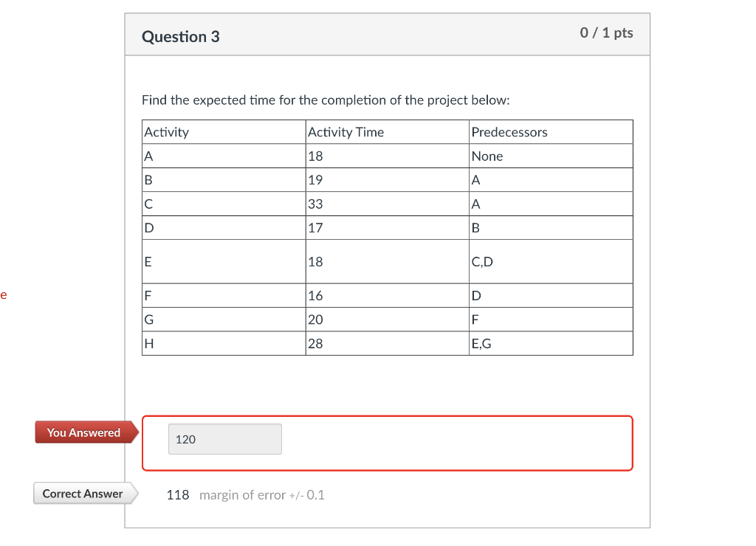
Task: Select the Activity column header
Action: tap(166, 131)
